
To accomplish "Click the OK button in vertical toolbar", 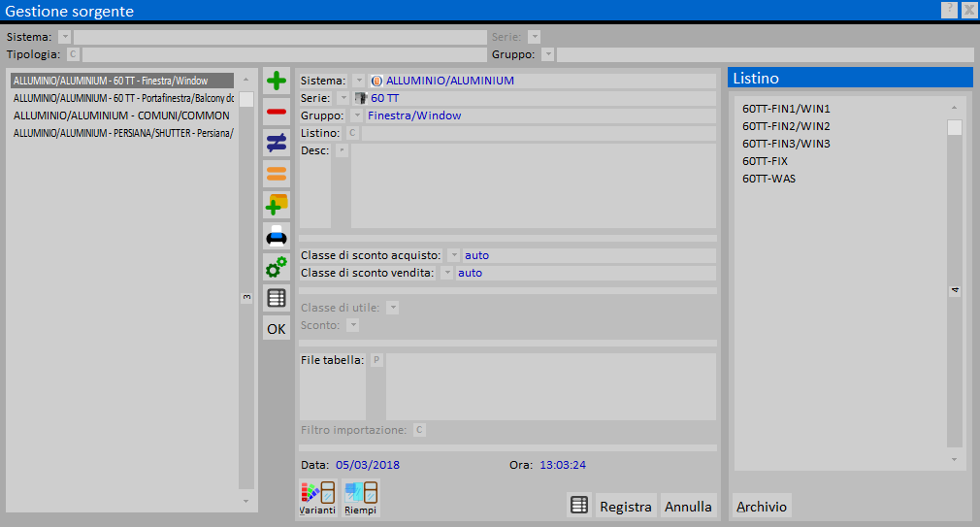I will 277,329.
